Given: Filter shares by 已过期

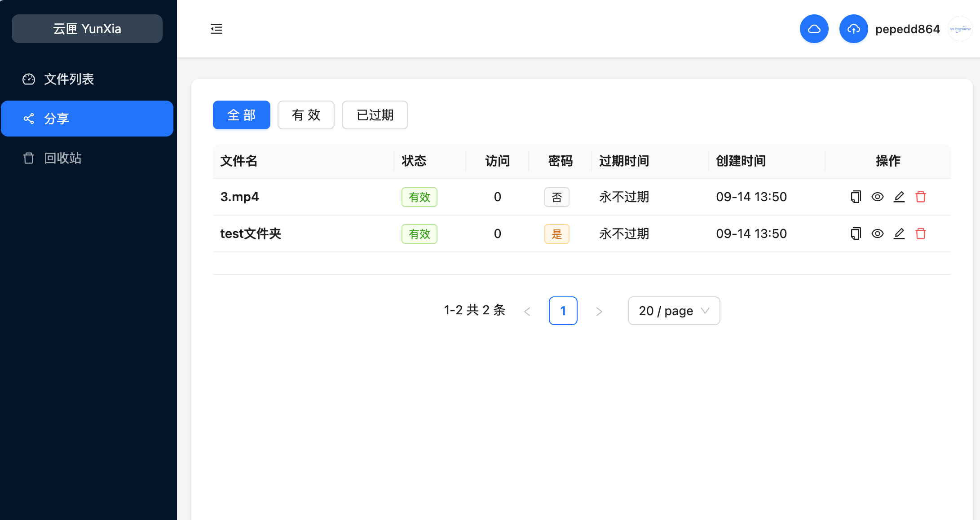Looking at the screenshot, I should click(375, 115).
